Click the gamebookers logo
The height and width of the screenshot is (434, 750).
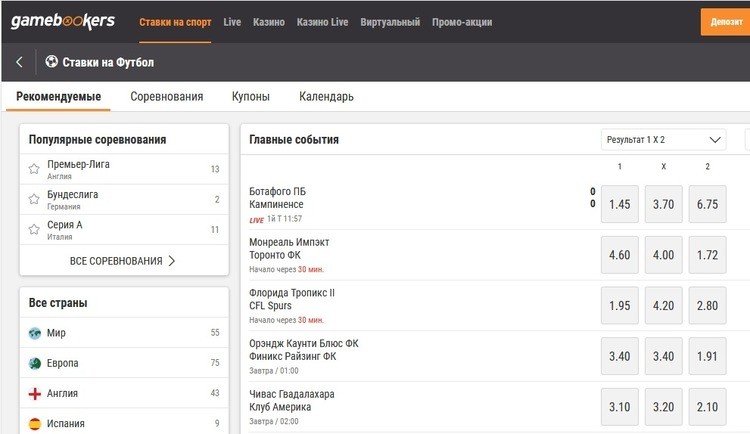tap(63, 21)
